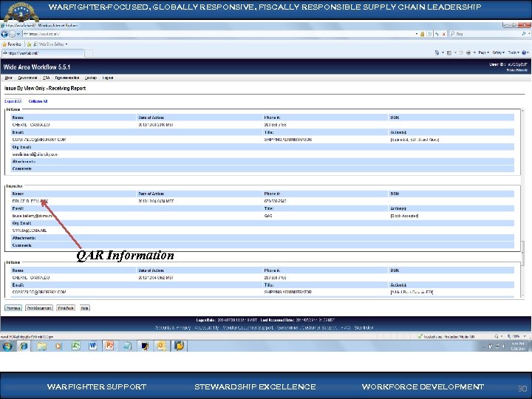Click the Windows Start orb
Screen dimensions: 532x399
tap(7, 346)
